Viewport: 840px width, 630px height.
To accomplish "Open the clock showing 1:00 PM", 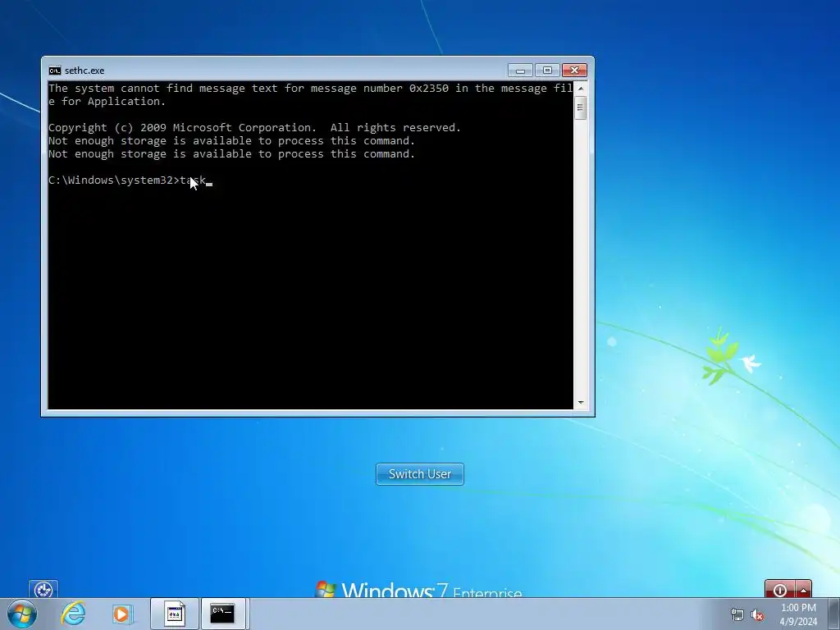I will pyautogui.click(x=798, y=614).
